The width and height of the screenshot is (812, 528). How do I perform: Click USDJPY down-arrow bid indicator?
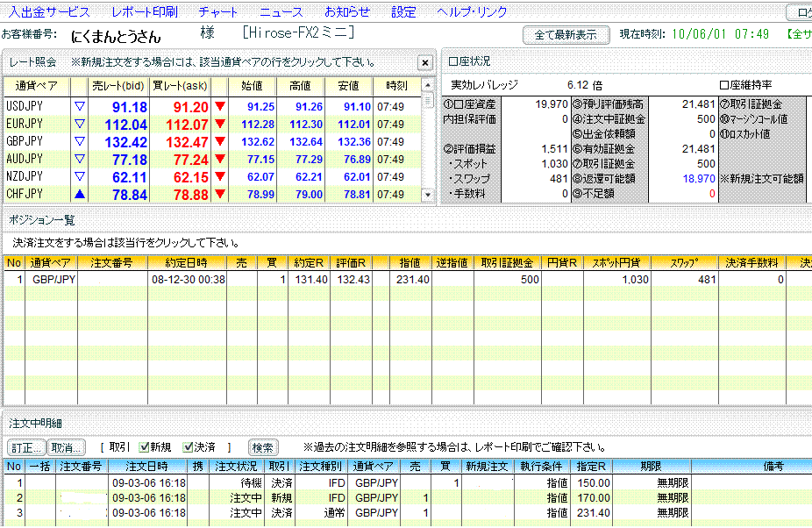(79, 106)
